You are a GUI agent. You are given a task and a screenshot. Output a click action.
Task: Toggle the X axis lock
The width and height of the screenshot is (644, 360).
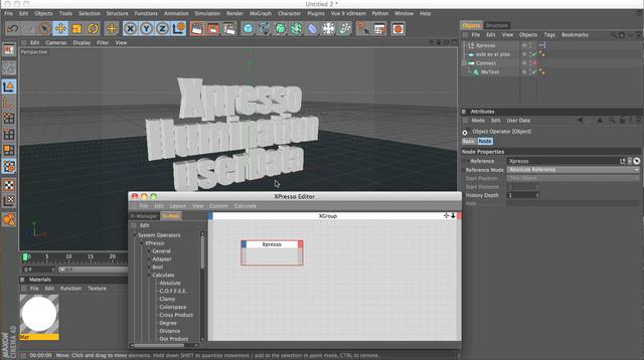click(x=130, y=28)
